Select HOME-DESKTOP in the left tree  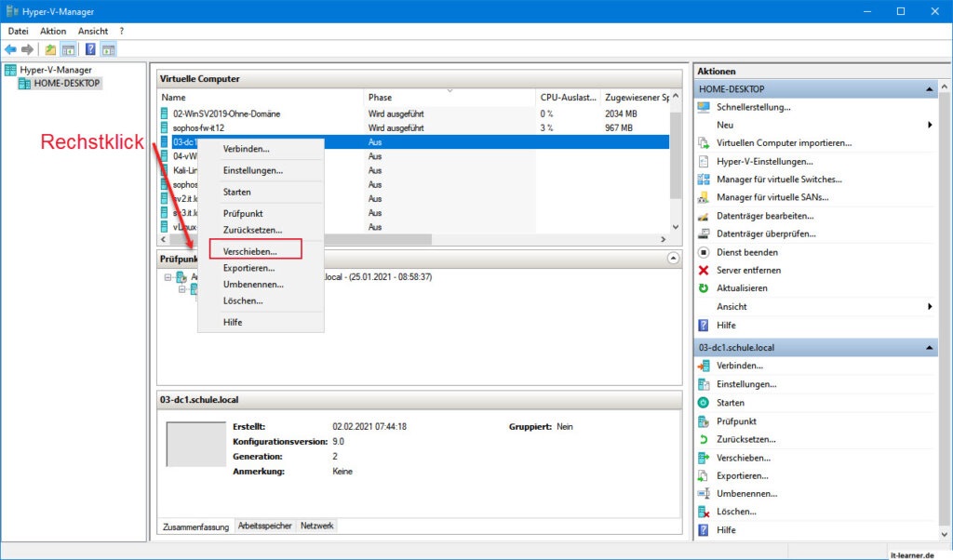pyautogui.click(x=67, y=83)
